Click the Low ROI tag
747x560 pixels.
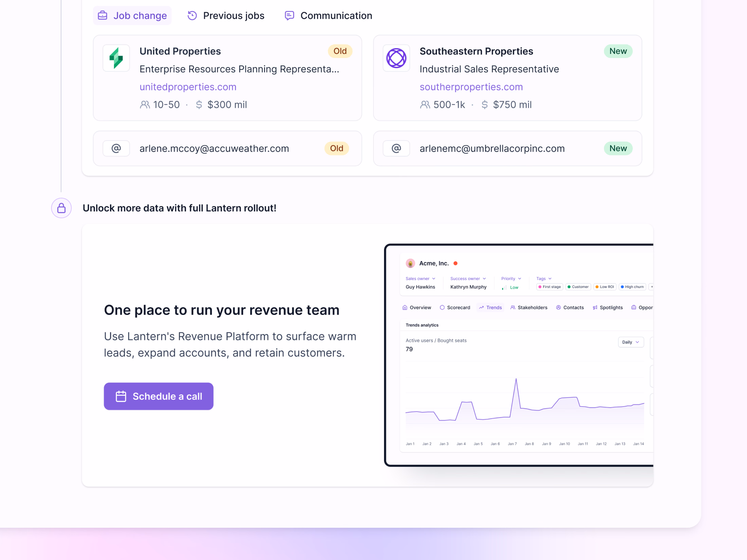(x=605, y=287)
